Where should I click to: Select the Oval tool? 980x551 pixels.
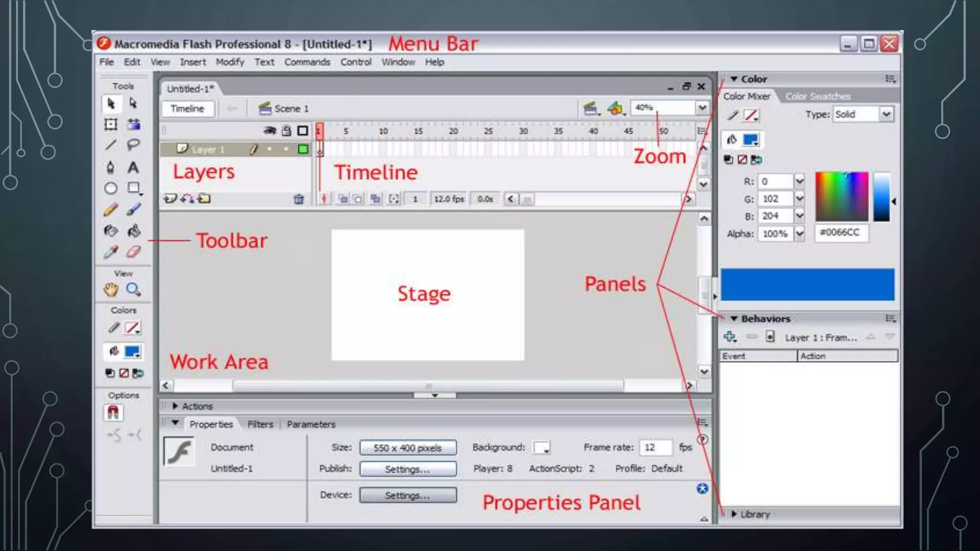(x=111, y=188)
